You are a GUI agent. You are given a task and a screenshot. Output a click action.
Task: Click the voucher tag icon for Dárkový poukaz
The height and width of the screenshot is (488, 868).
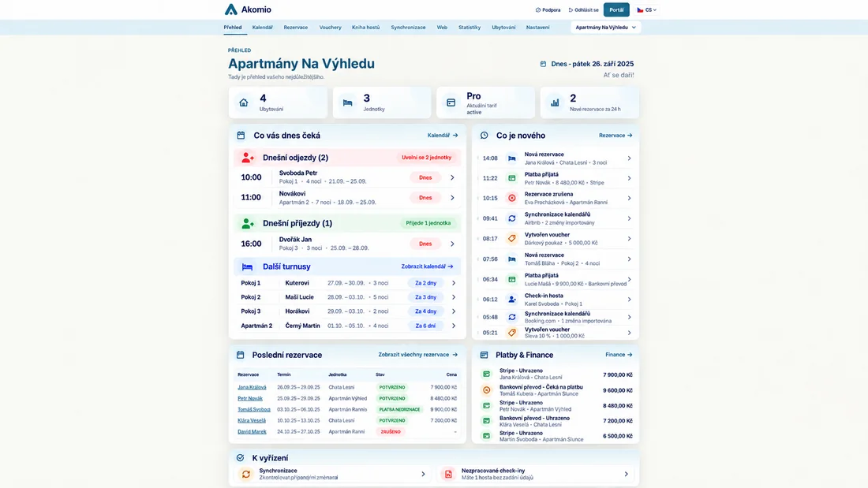click(x=512, y=238)
